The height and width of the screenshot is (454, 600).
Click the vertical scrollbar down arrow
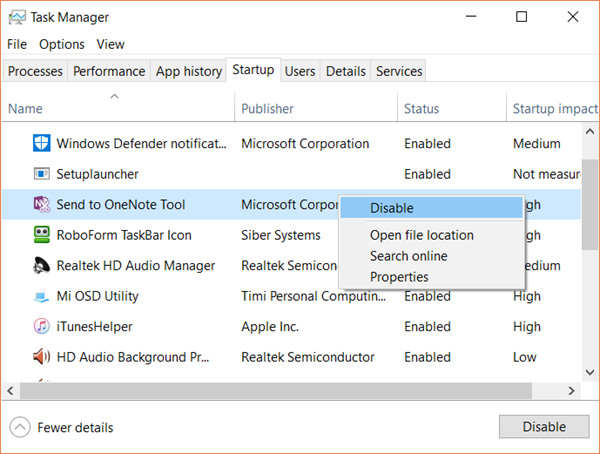pyautogui.click(x=590, y=372)
